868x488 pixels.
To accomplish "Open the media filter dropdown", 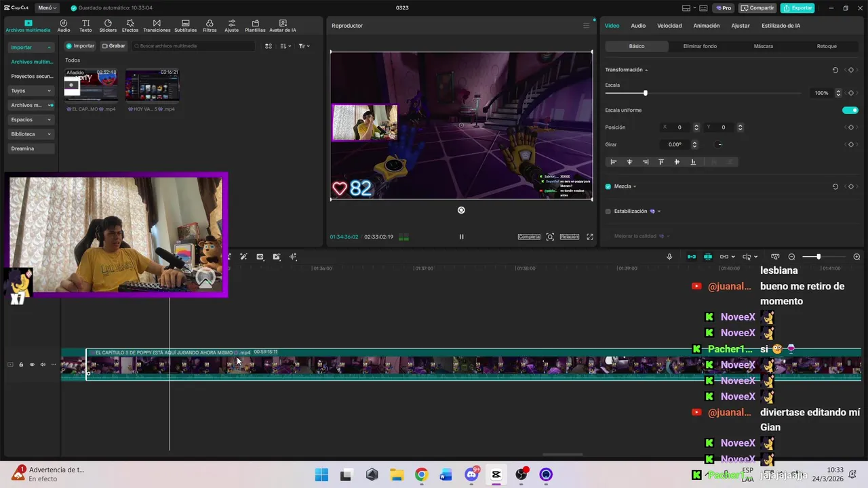I will click(x=304, y=46).
